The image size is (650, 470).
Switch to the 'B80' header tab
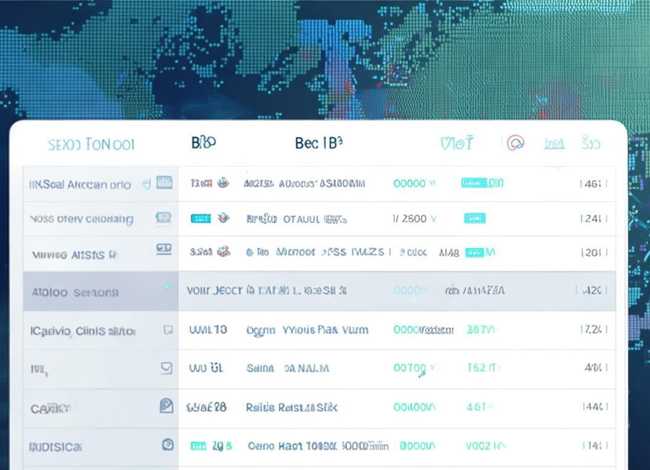(x=204, y=143)
